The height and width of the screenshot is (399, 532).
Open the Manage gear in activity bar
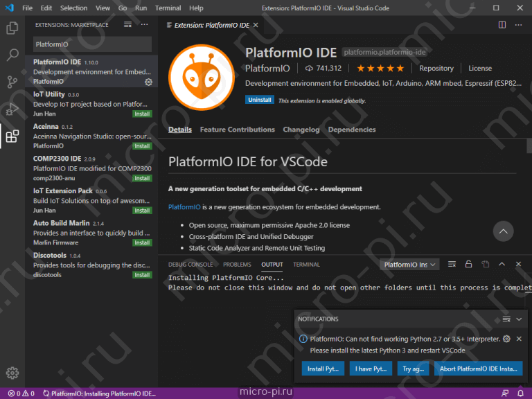[12, 373]
